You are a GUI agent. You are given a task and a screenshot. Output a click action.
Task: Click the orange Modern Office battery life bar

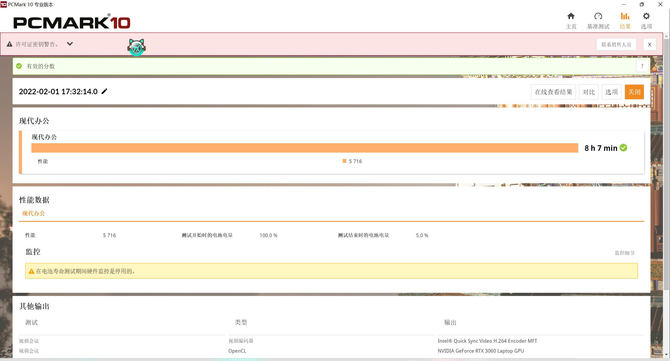pos(305,148)
